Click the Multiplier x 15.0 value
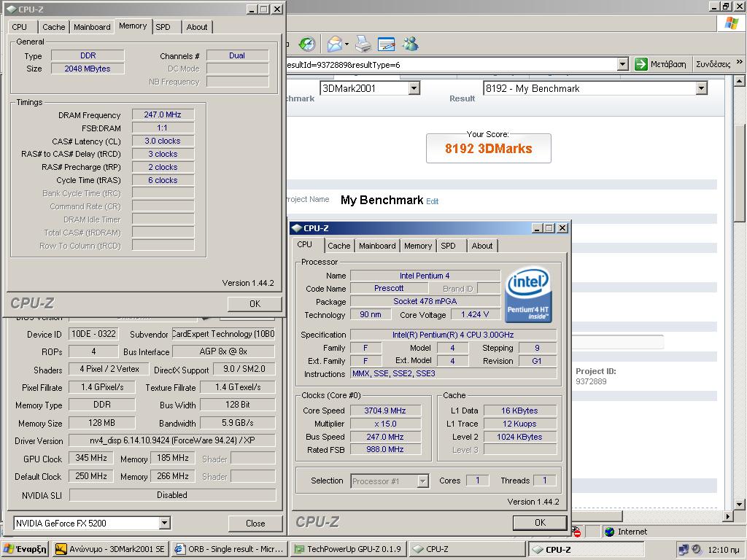This screenshot has height=560, width=747. 385,424
